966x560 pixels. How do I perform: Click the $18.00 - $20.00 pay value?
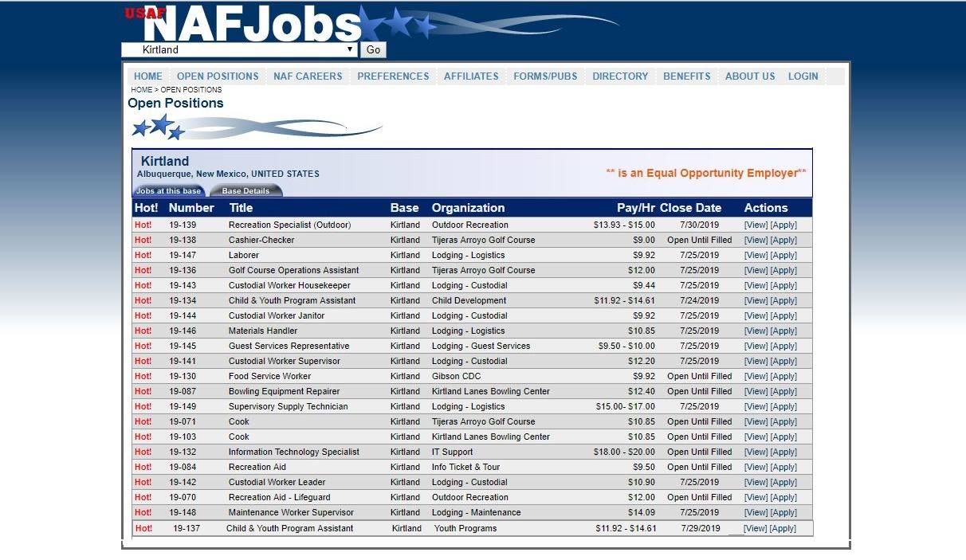pos(626,452)
